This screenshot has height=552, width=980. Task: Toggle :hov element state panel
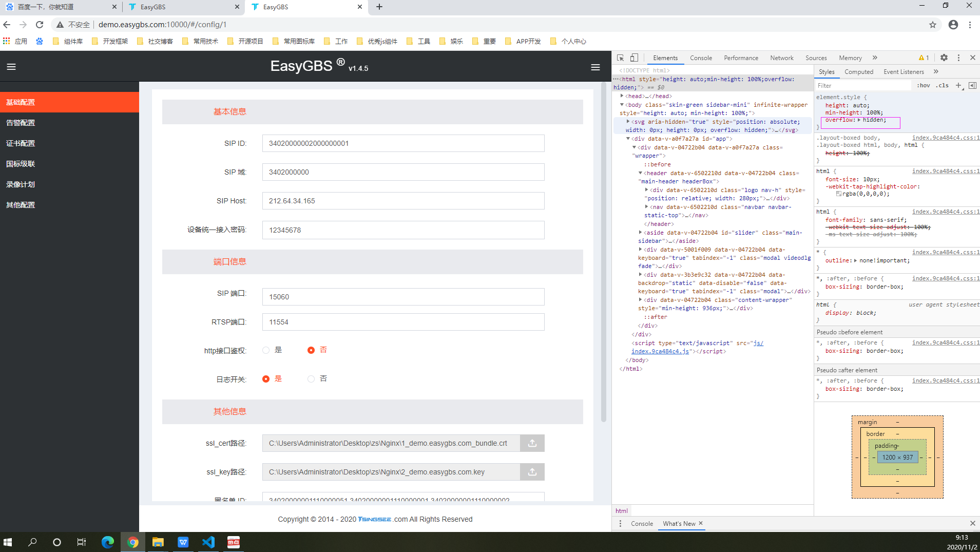(x=924, y=85)
